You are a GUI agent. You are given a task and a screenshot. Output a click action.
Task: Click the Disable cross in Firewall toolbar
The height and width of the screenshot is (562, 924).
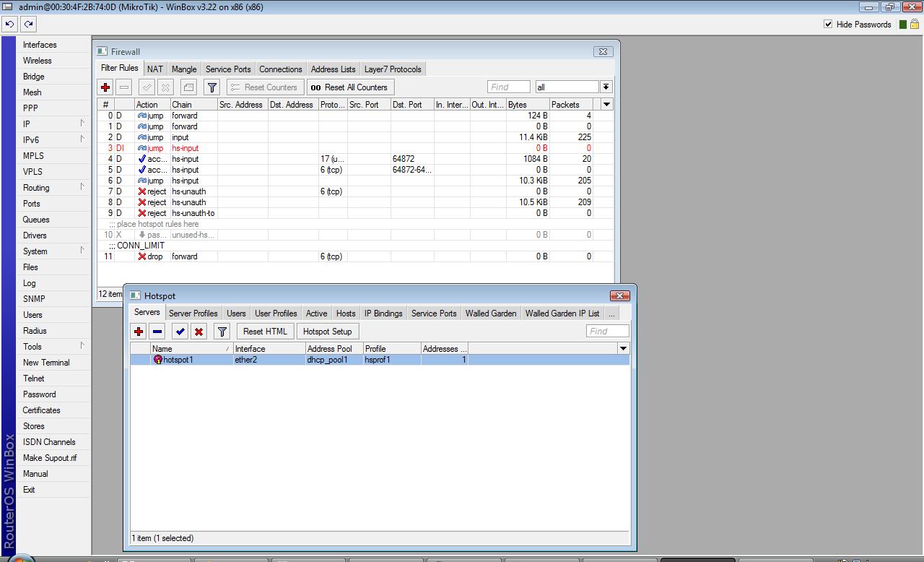(165, 87)
